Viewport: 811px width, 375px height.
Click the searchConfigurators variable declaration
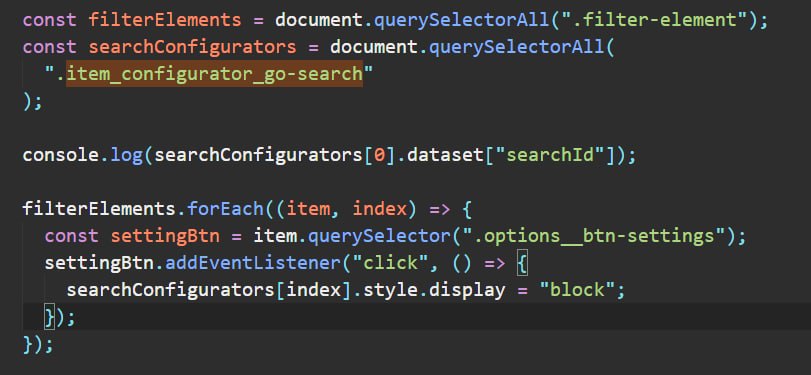pos(192,47)
